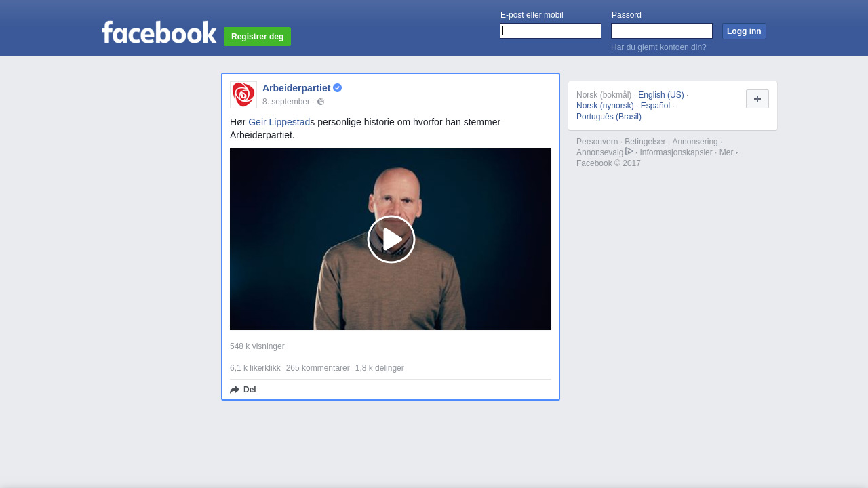Click the Registrer deg button
Viewport: 868px width, 488px height.
[x=258, y=37]
